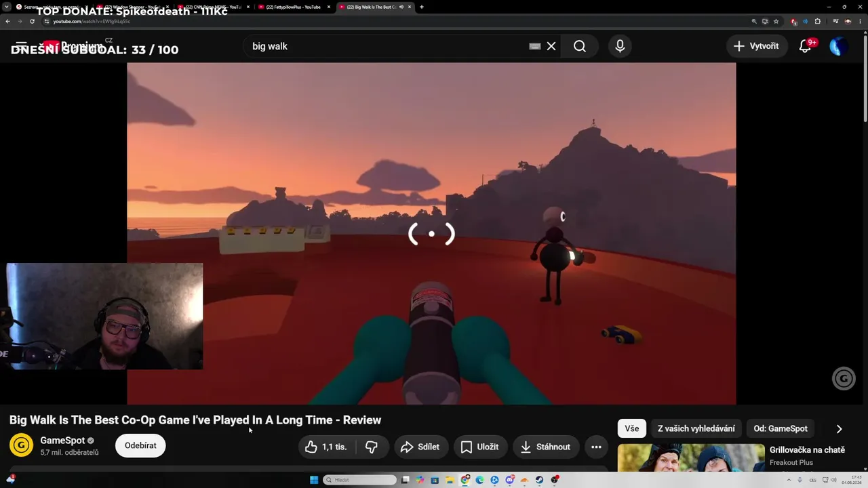868x488 pixels.
Task: Show hidden system tray icons
Action: [x=789, y=480]
